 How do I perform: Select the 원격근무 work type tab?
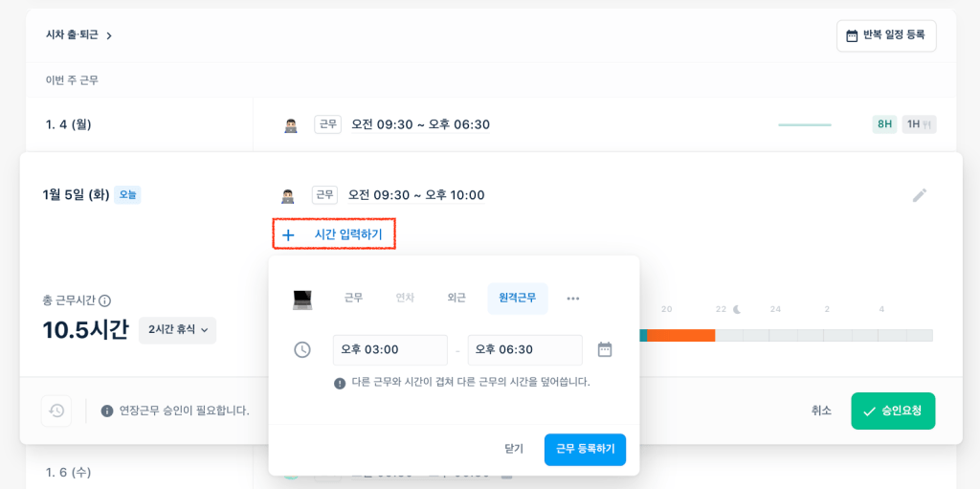(x=518, y=299)
